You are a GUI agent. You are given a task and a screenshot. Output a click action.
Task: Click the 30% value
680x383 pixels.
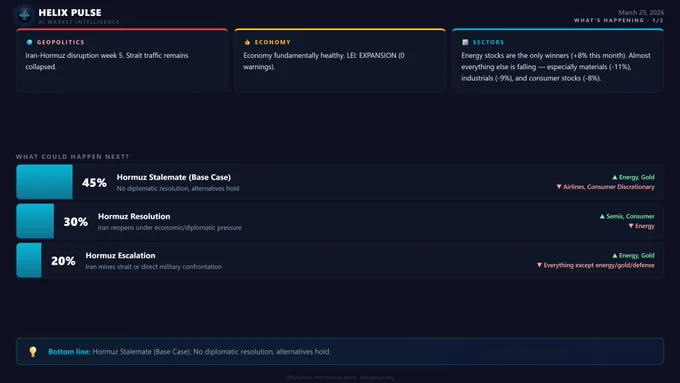coord(75,222)
